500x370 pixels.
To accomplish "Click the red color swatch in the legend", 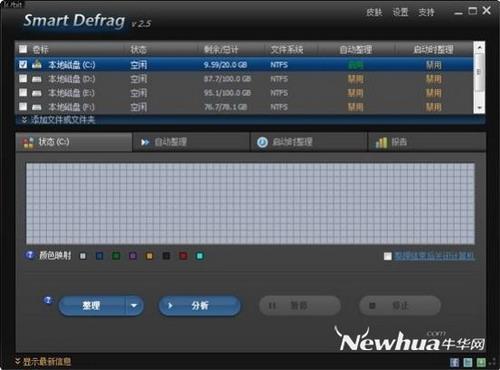I will (183, 256).
